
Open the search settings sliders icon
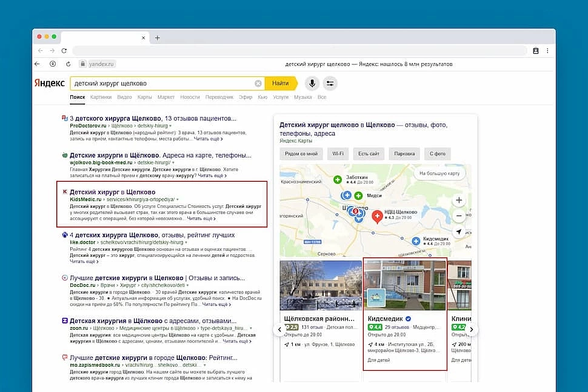330,83
